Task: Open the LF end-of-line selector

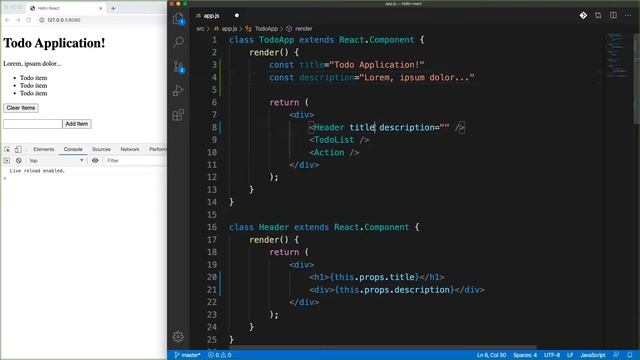Action: [x=570, y=355]
